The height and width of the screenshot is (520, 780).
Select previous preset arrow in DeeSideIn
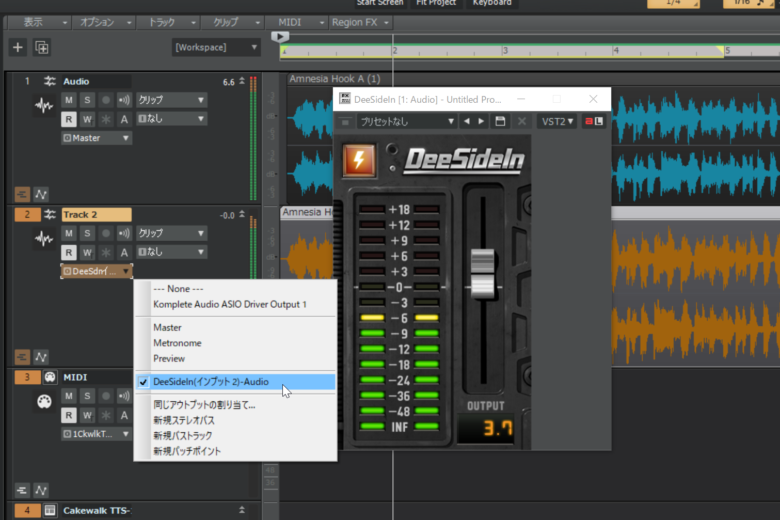tap(467, 121)
